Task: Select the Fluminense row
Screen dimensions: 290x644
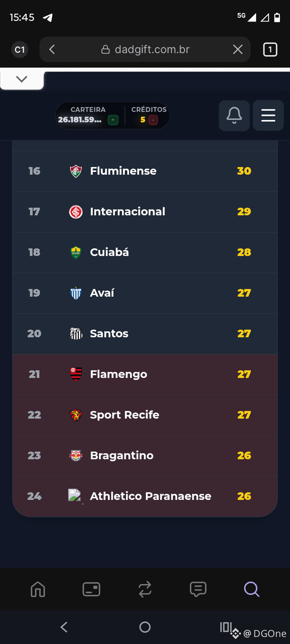Action: [x=145, y=171]
